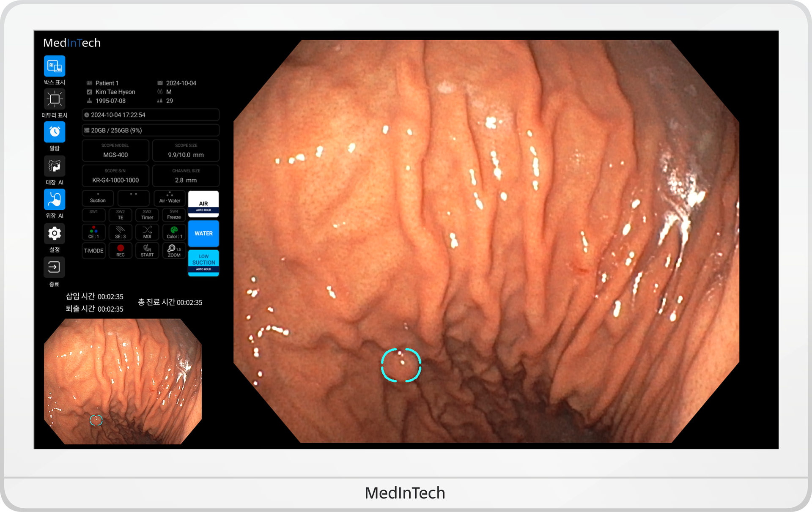Open the 설정 settings gear
The width and height of the screenshot is (812, 512).
click(x=55, y=233)
